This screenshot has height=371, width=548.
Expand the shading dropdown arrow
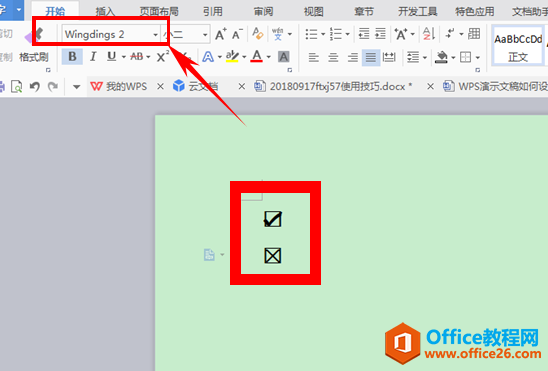[x=453, y=57]
